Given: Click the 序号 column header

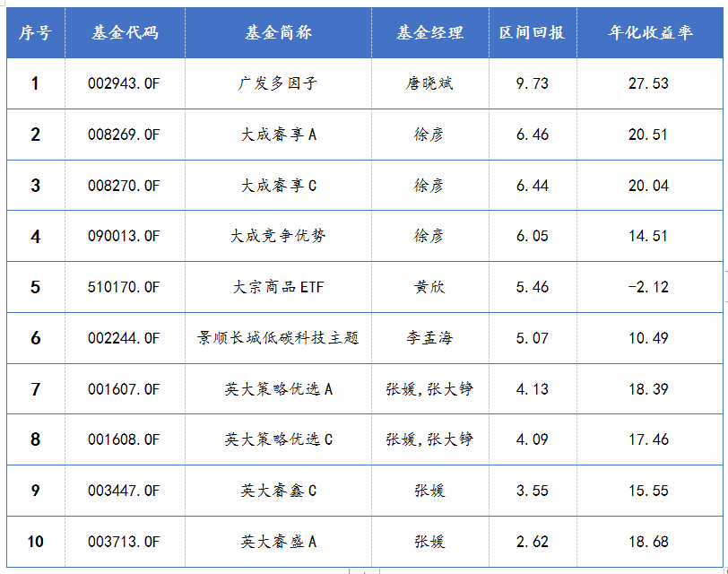Looking at the screenshot, I should click(x=37, y=32).
